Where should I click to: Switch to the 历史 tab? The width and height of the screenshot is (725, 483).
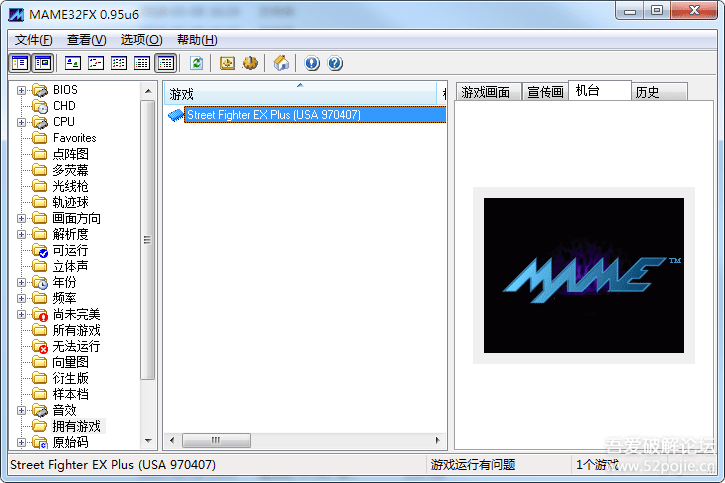(659, 92)
